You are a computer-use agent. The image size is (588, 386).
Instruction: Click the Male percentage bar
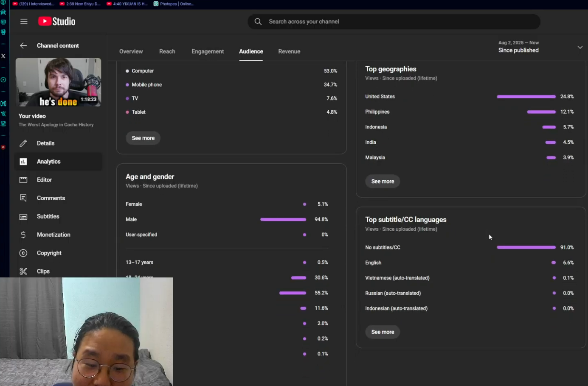pos(283,220)
